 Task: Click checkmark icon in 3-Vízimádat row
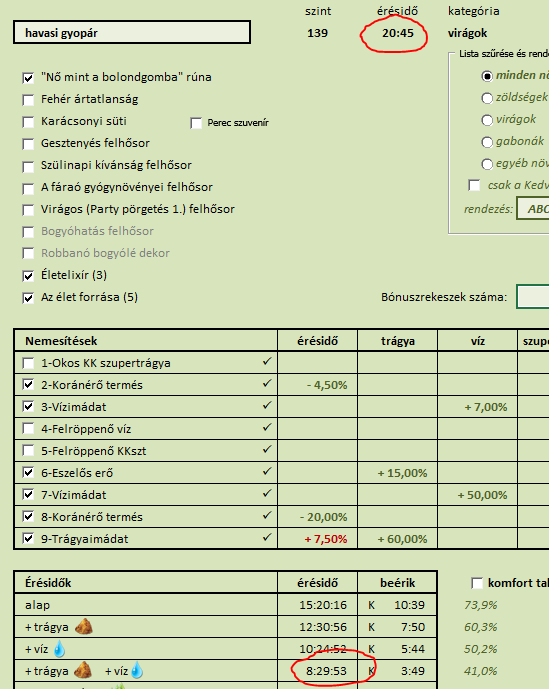(x=267, y=405)
